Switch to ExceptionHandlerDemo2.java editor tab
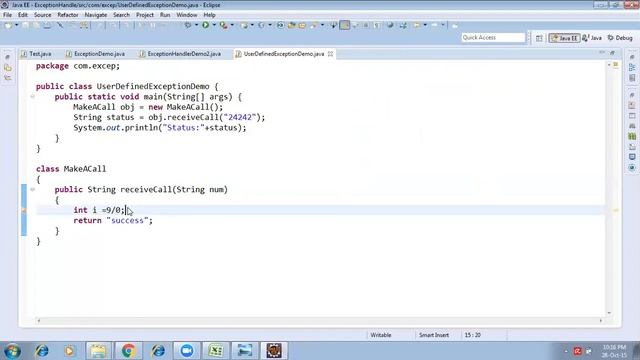Viewport: 640px width, 360px height. [x=180, y=54]
